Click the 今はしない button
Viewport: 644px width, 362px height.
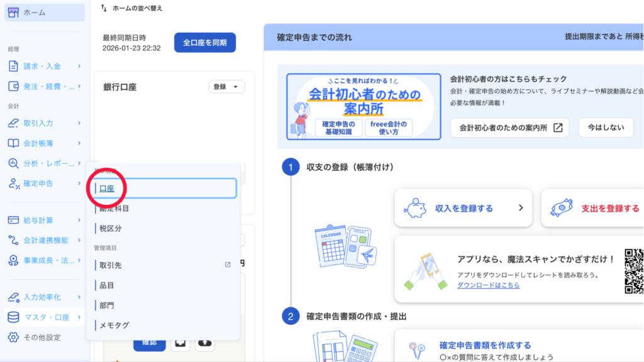[x=606, y=127]
